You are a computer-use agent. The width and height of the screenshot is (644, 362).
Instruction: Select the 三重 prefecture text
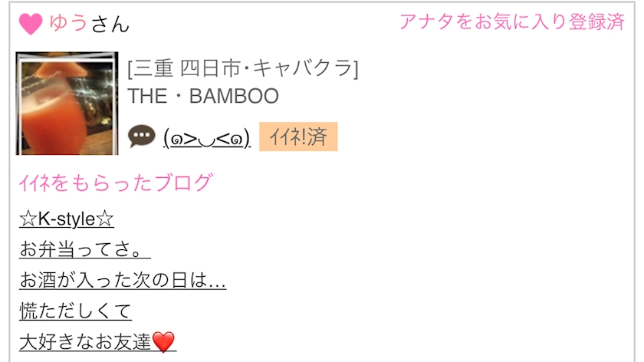coord(153,68)
